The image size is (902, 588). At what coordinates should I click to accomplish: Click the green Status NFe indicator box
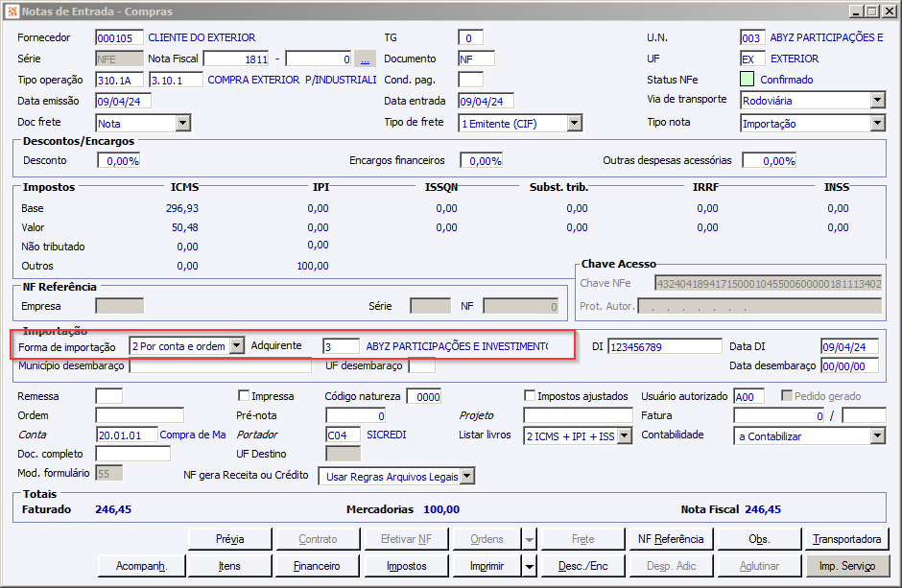(748, 80)
